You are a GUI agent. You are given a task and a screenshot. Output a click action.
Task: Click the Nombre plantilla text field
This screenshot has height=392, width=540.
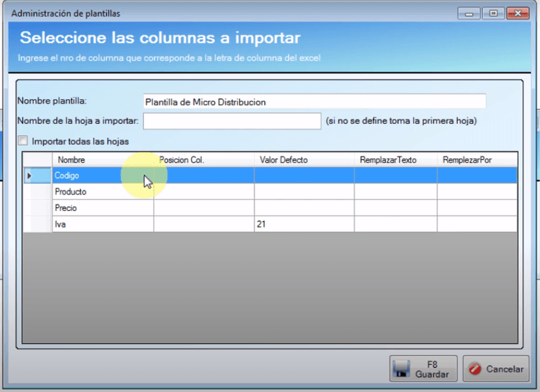pos(314,102)
